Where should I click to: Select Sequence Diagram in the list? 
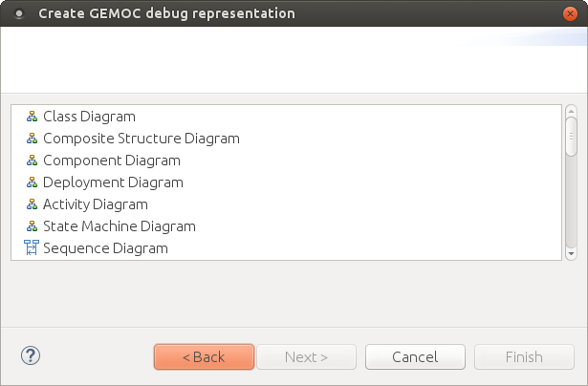(x=105, y=248)
